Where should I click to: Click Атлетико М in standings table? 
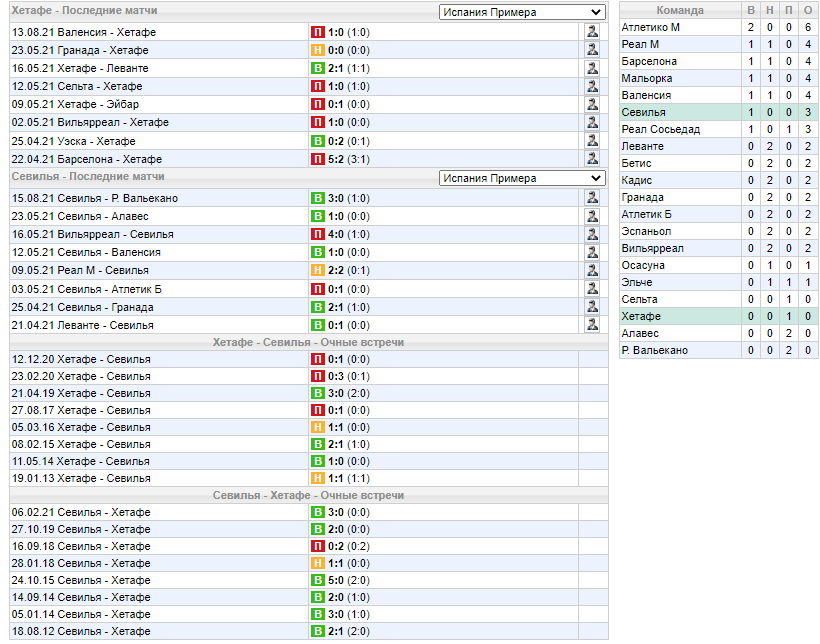(x=651, y=27)
